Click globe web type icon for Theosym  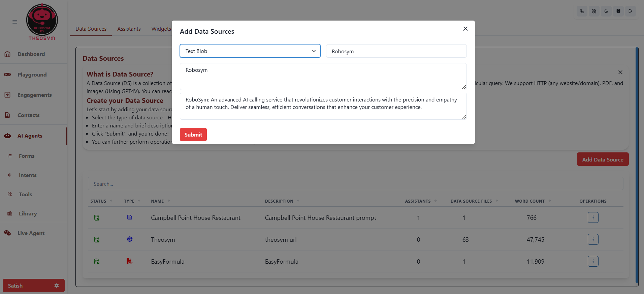(130, 239)
